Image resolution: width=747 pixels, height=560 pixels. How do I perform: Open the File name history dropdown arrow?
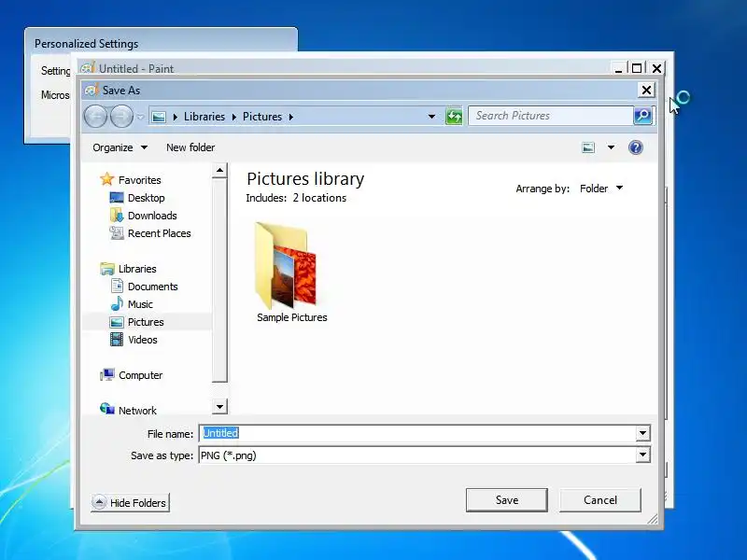(x=642, y=433)
